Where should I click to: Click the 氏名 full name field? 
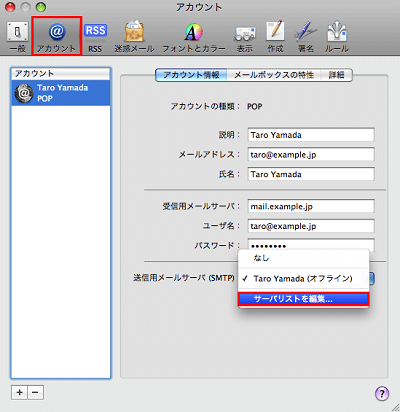point(311,174)
